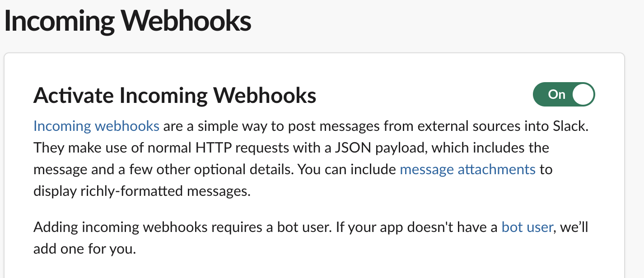Click the text "add one for you."
The height and width of the screenshot is (278, 644).
[x=84, y=249]
